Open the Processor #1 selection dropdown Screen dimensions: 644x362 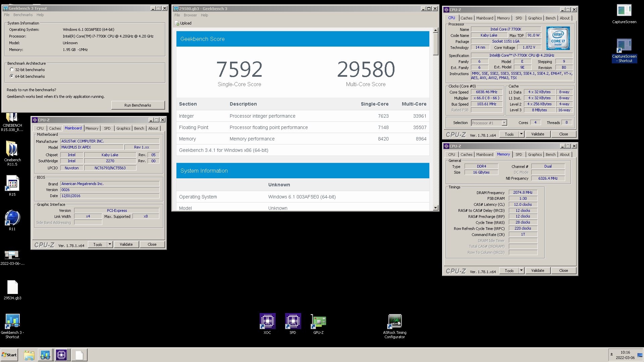[504, 123]
